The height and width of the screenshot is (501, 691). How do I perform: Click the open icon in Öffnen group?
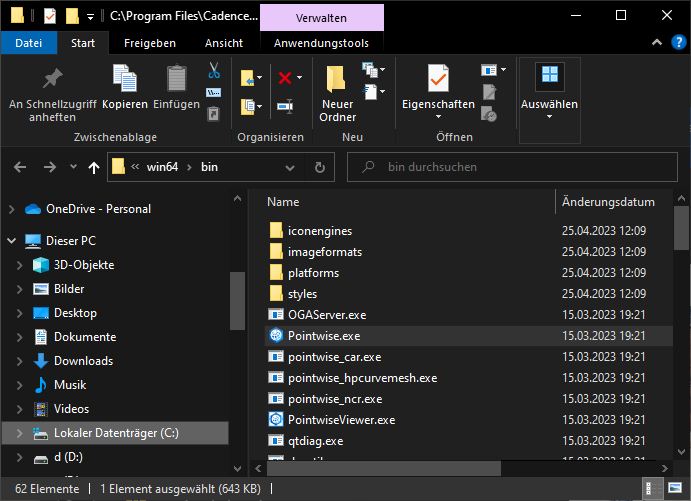point(489,70)
